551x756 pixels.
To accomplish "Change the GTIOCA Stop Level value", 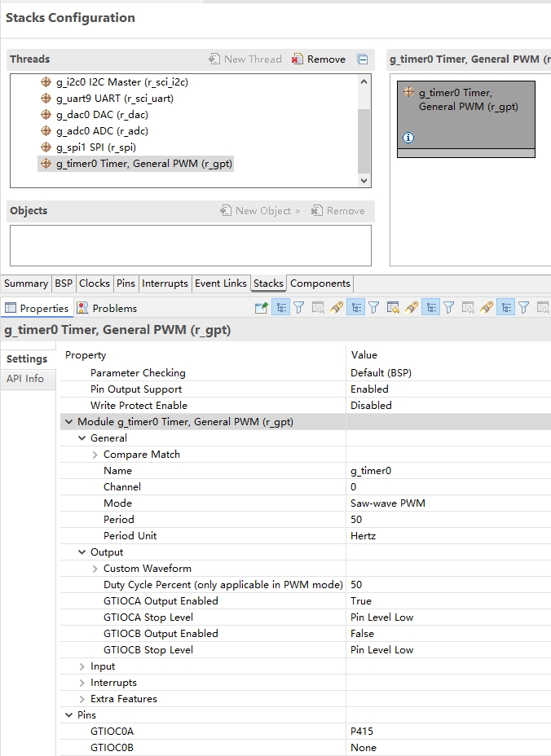I will point(381,618).
